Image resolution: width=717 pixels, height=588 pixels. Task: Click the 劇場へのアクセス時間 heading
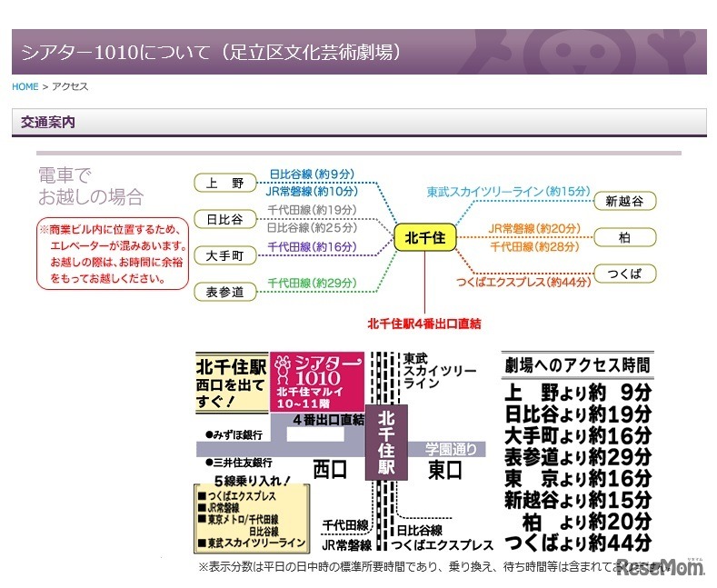click(577, 365)
